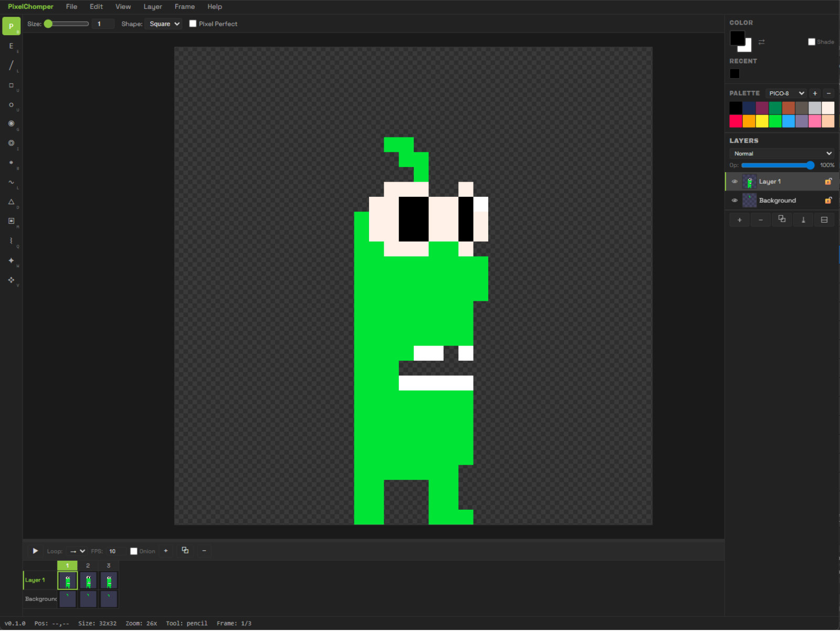This screenshot has width=840, height=631.
Task: Turn on Onion skinning
Action: tap(134, 551)
